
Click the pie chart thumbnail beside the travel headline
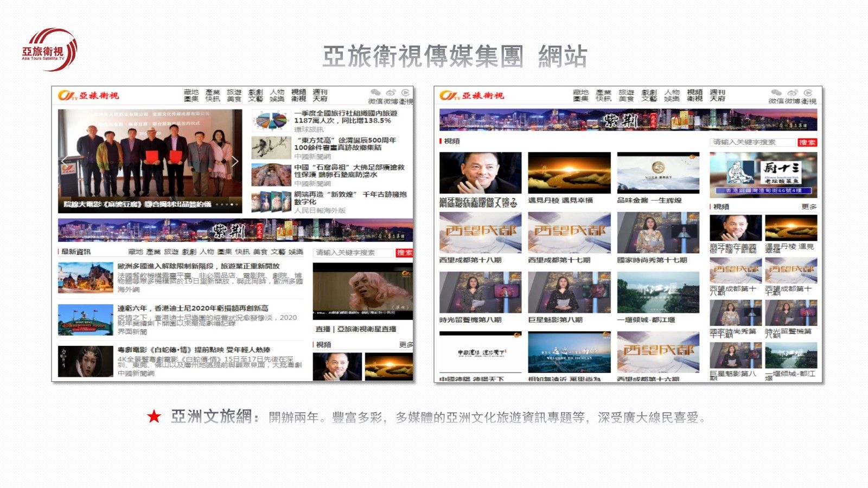pyautogui.click(x=271, y=120)
